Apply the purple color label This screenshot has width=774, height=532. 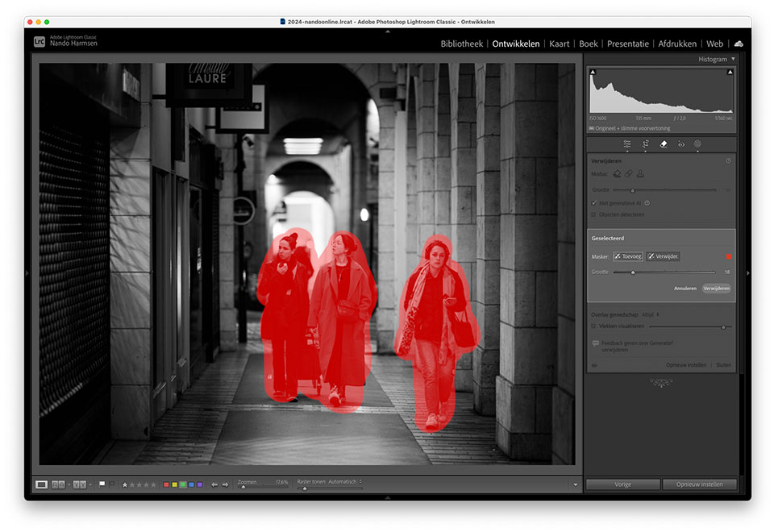(199, 484)
